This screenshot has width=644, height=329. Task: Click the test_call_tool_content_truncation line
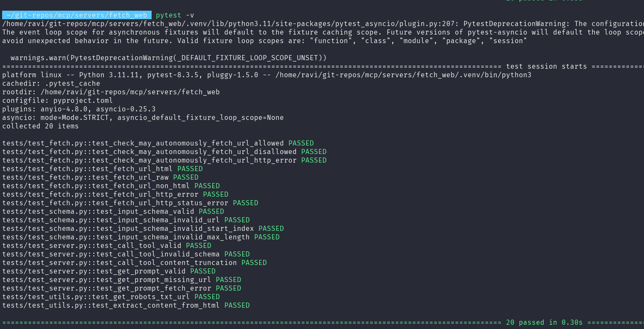[135, 263]
